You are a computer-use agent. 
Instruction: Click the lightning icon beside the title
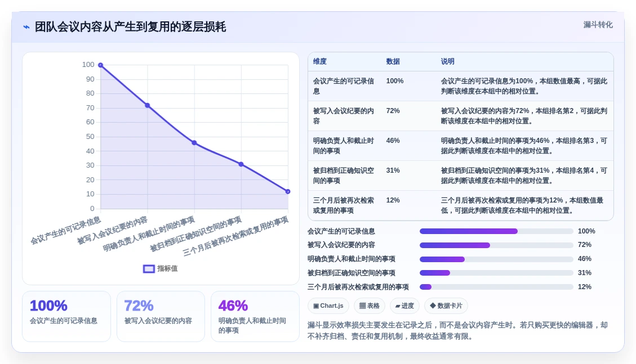[26, 27]
